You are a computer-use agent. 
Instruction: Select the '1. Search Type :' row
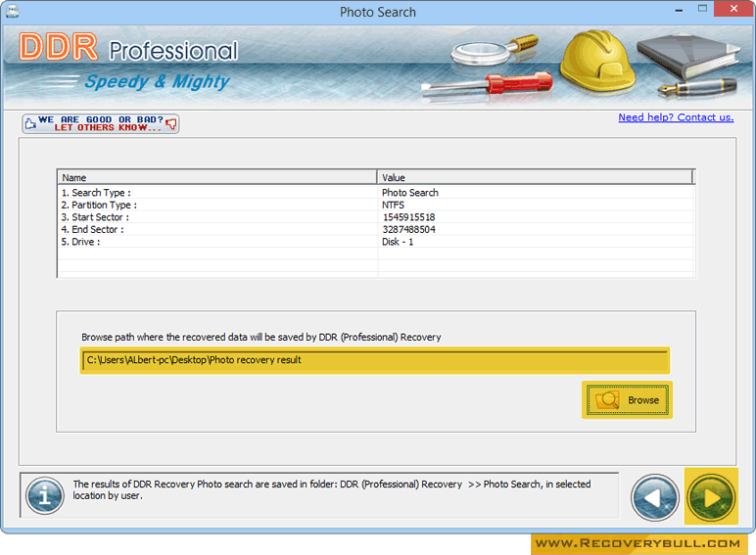click(x=376, y=192)
